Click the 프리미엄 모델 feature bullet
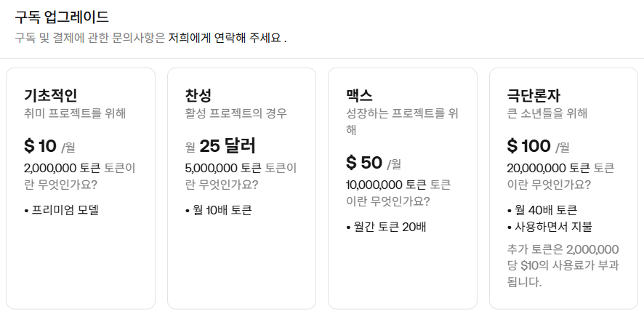Viewport: 644px width, 314px height. click(x=62, y=210)
